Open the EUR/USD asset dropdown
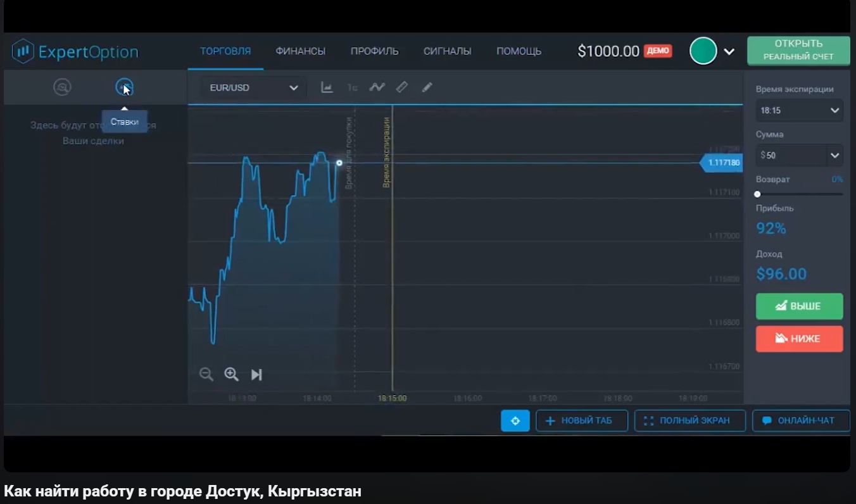Image resolution: width=856 pixels, height=504 pixels. 253,88
